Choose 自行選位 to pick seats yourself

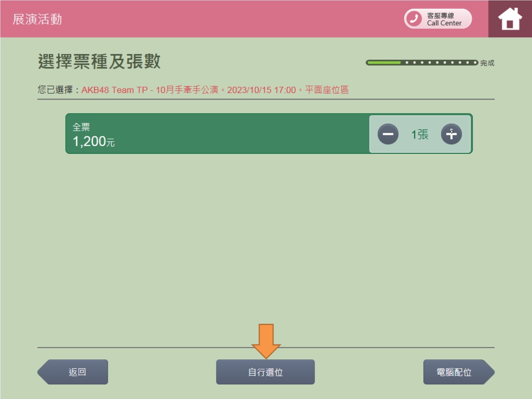265,372
